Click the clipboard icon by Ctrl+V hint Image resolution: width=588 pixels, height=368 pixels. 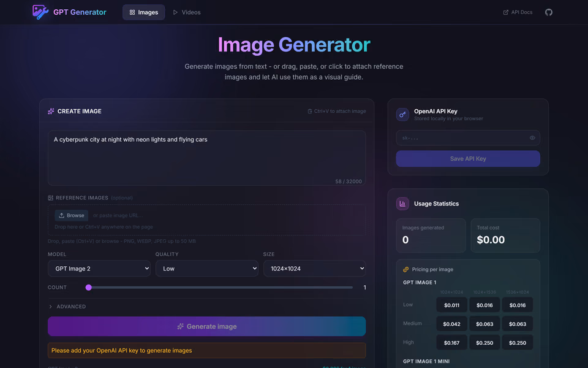(x=310, y=111)
